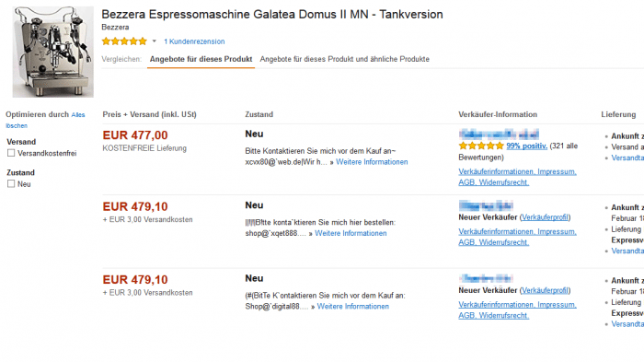Open the third seller's Verkäuferprofil link
The image size is (644, 362).
coord(545,290)
